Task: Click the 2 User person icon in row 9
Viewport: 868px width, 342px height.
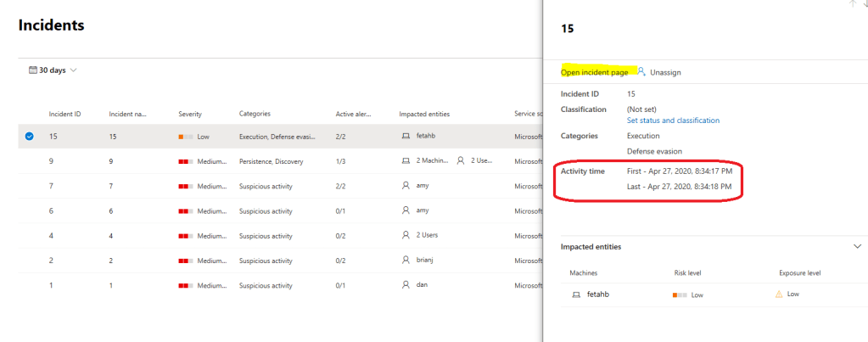Action: pos(461,161)
